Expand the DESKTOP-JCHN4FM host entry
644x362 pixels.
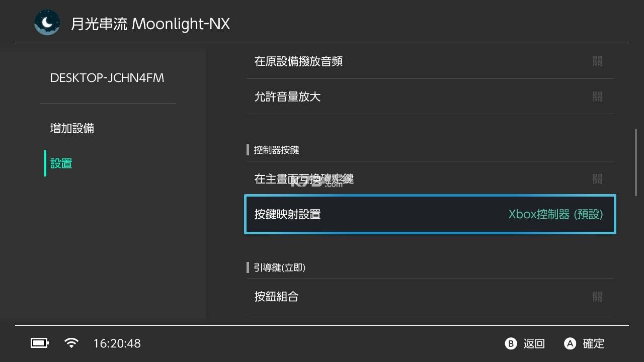click(x=107, y=78)
